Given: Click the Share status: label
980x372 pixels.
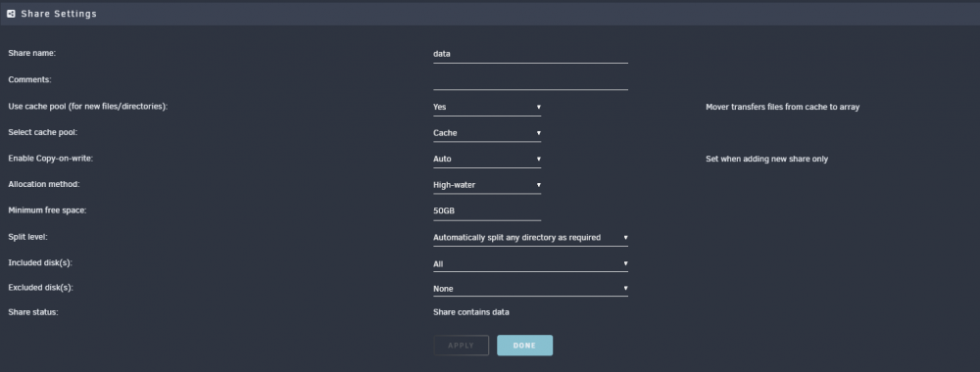Looking at the screenshot, I should point(33,312).
